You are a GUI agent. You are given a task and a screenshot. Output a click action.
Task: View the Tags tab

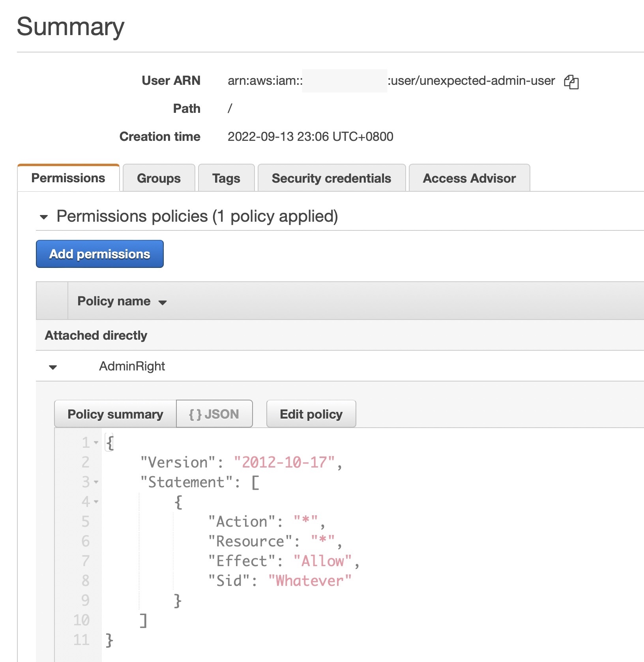tap(226, 178)
